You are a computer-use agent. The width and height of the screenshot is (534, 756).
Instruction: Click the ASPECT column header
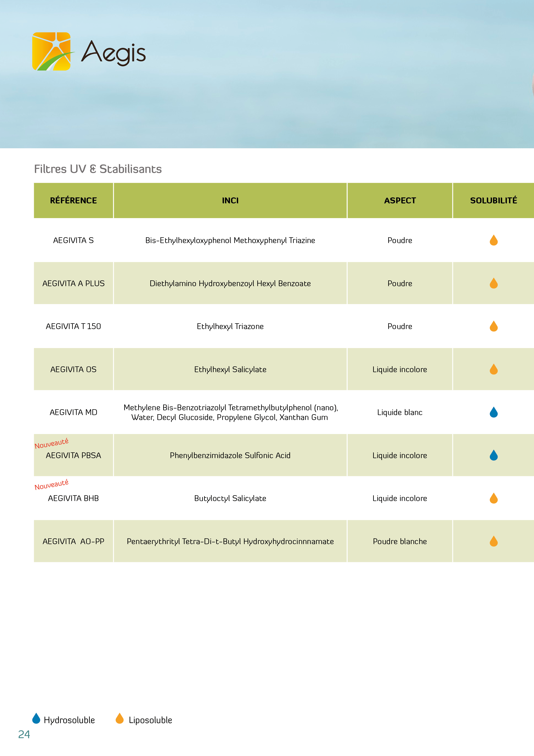coord(400,200)
